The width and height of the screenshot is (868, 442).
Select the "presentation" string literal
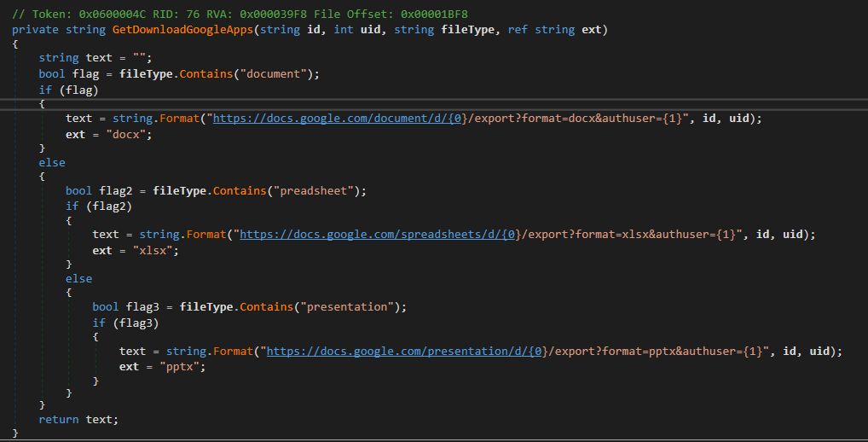click(346, 307)
